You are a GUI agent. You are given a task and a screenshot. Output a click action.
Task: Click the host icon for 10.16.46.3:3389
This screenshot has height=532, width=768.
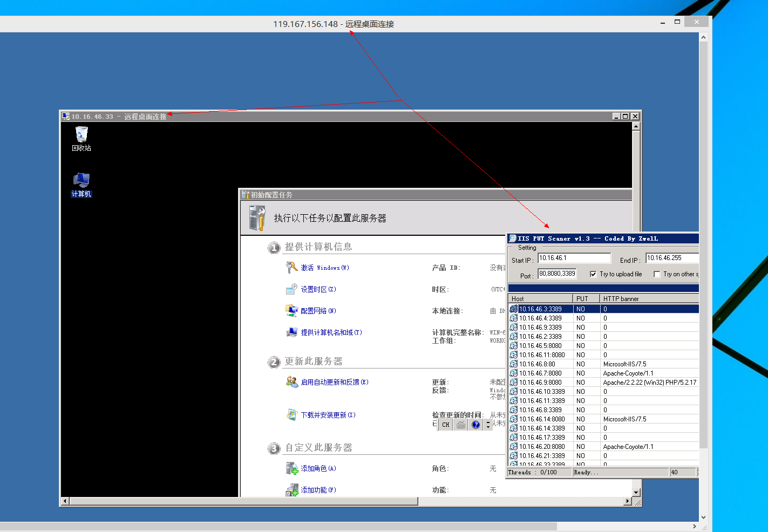(514, 309)
